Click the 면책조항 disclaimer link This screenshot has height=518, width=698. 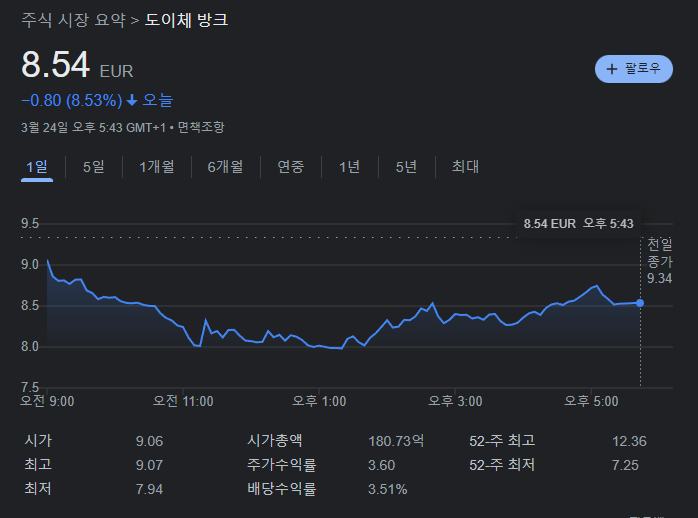click(201, 128)
